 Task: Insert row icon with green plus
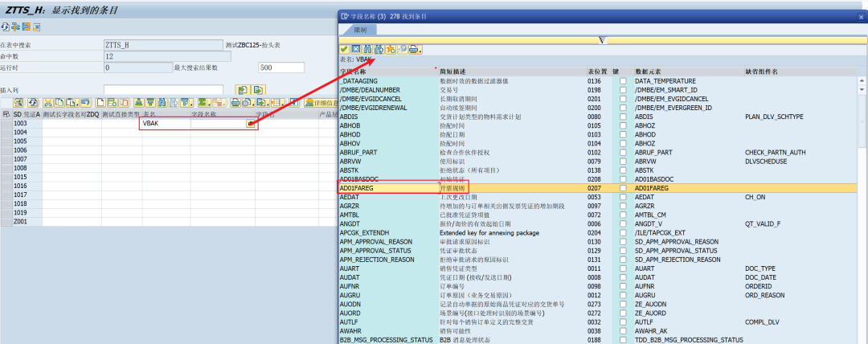[112, 103]
